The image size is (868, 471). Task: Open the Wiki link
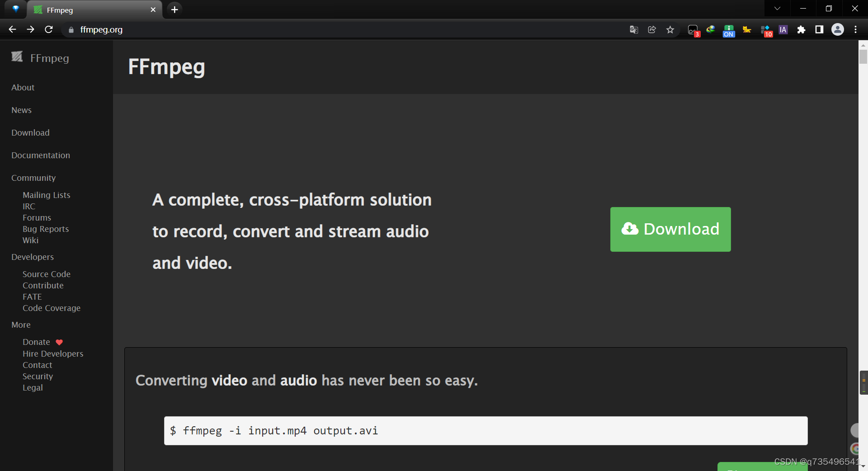coord(31,240)
